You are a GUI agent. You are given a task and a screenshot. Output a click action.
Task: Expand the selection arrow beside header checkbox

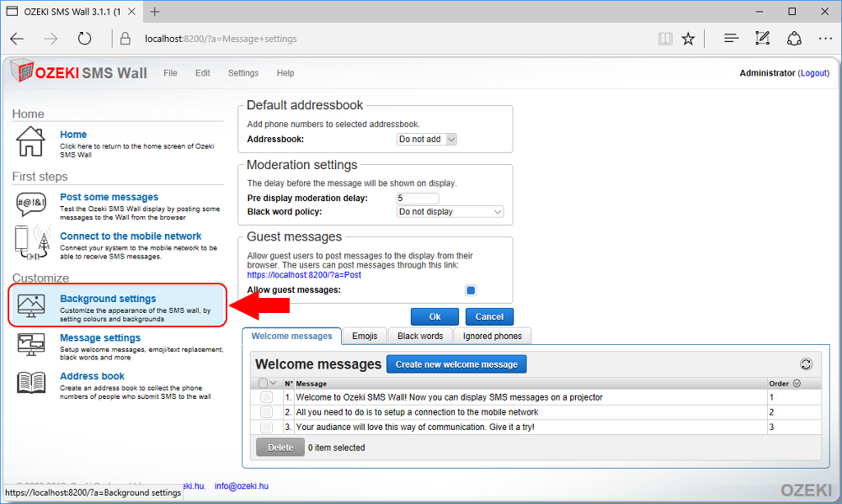[274, 383]
